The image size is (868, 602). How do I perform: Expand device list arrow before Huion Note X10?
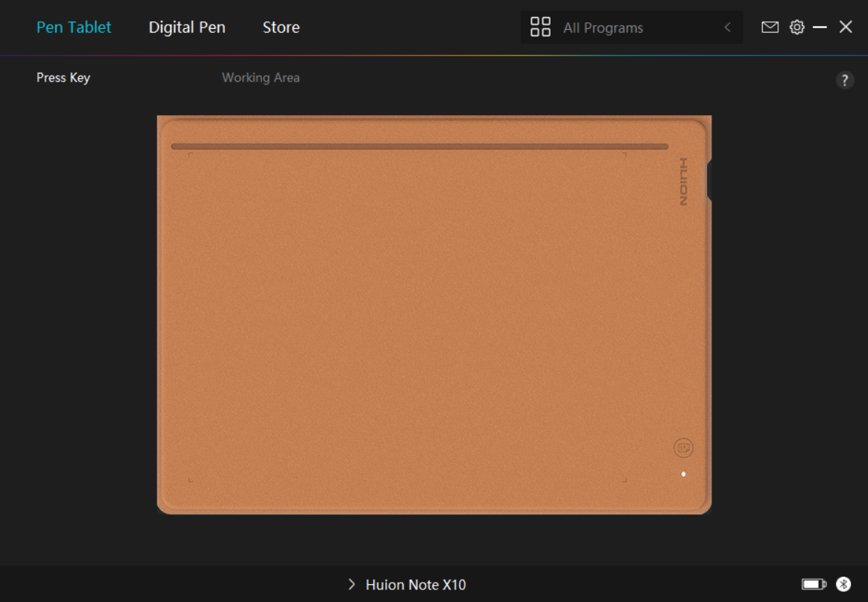pyautogui.click(x=352, y=585)
